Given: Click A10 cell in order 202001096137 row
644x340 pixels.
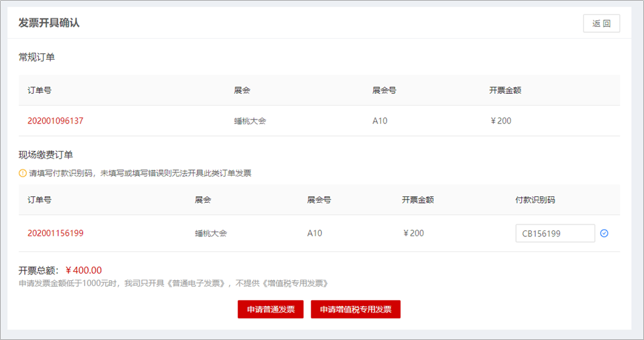Looking at the screenshot, I should coord(380,121).
